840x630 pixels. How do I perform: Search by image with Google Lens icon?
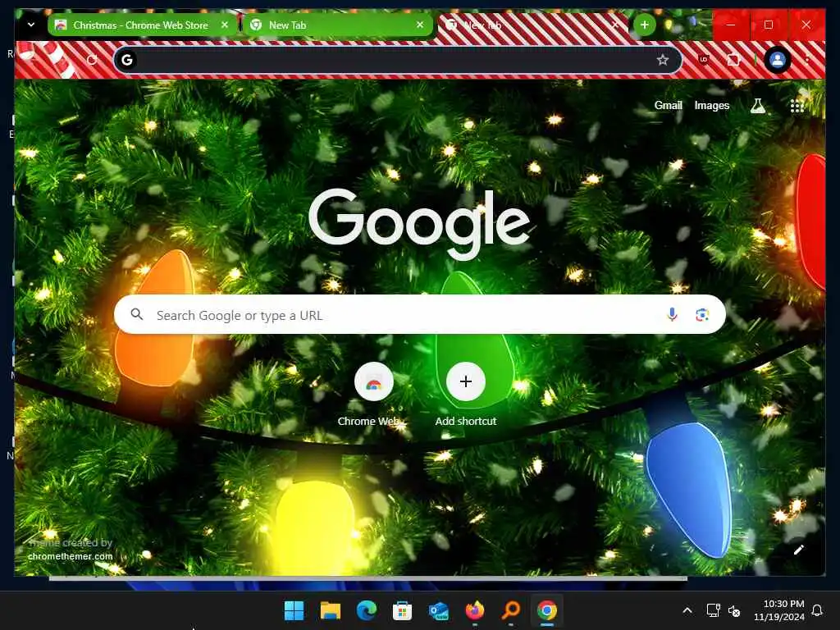point(702,314)
